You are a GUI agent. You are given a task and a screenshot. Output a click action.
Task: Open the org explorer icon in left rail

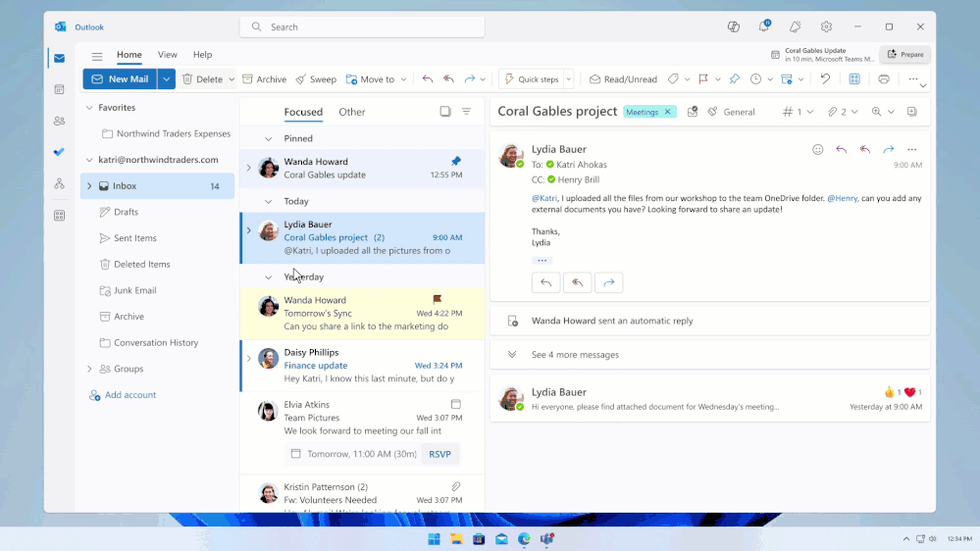tap(60, 183)
